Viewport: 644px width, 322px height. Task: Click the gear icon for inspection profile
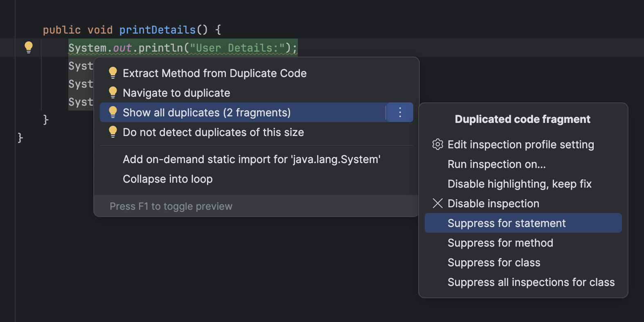437,144
